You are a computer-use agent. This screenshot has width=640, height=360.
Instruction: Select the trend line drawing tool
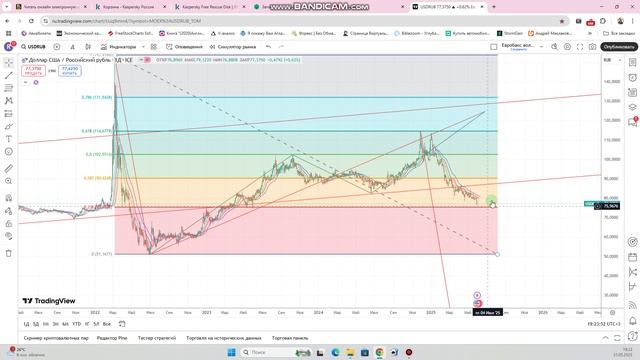[9, 76]
